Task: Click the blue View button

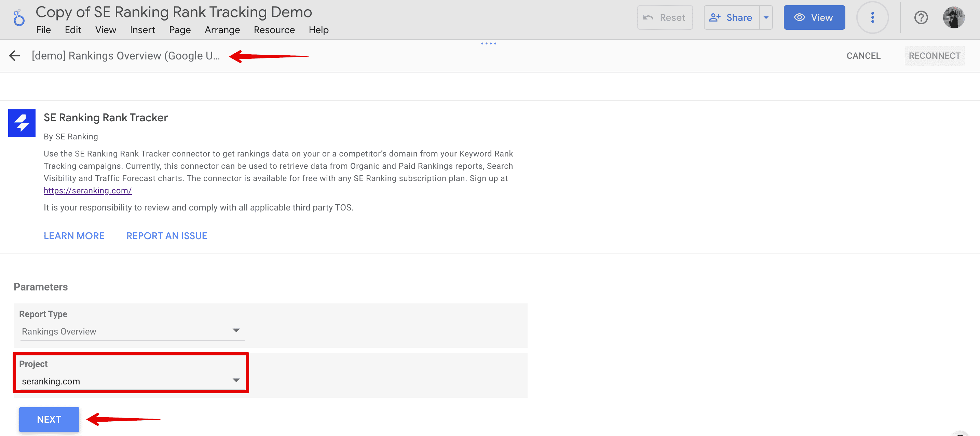Action: point(814,17)
